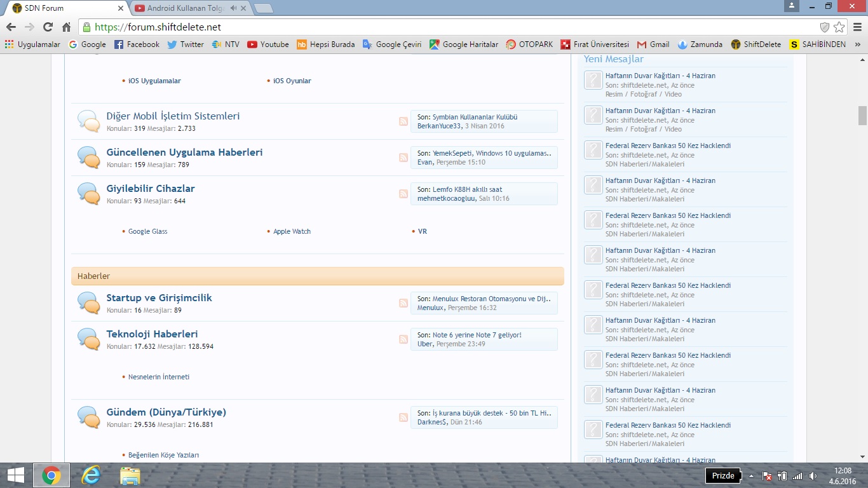Go back to the previous page
This screenshot has width=868, height=488.
[11, 27]
